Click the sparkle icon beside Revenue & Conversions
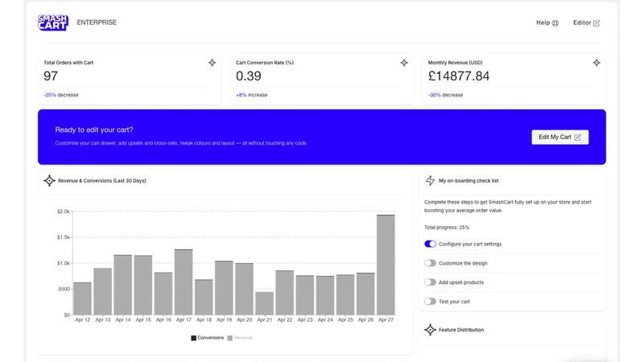Screen dimensions: 644x362 point(49,180)
